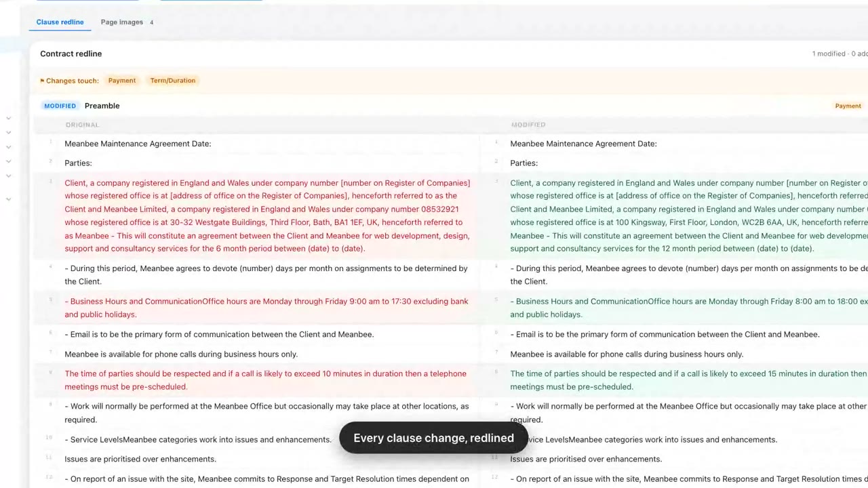
Task: Click 'During this period' line in Original column
Action: tap(266, 274)
